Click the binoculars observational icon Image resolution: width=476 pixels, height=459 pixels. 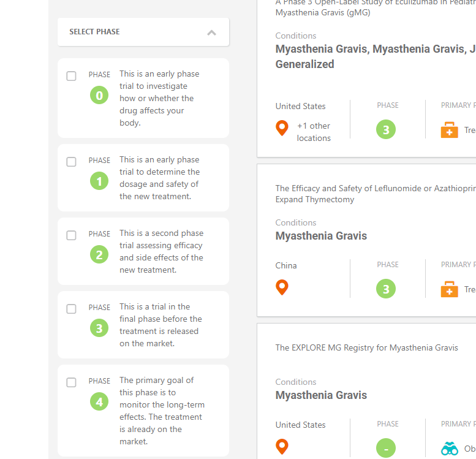[x=449, y=449]
